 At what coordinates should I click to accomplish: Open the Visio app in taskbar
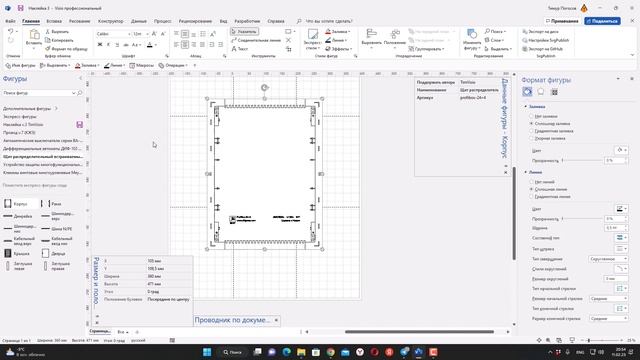[418, 352]
